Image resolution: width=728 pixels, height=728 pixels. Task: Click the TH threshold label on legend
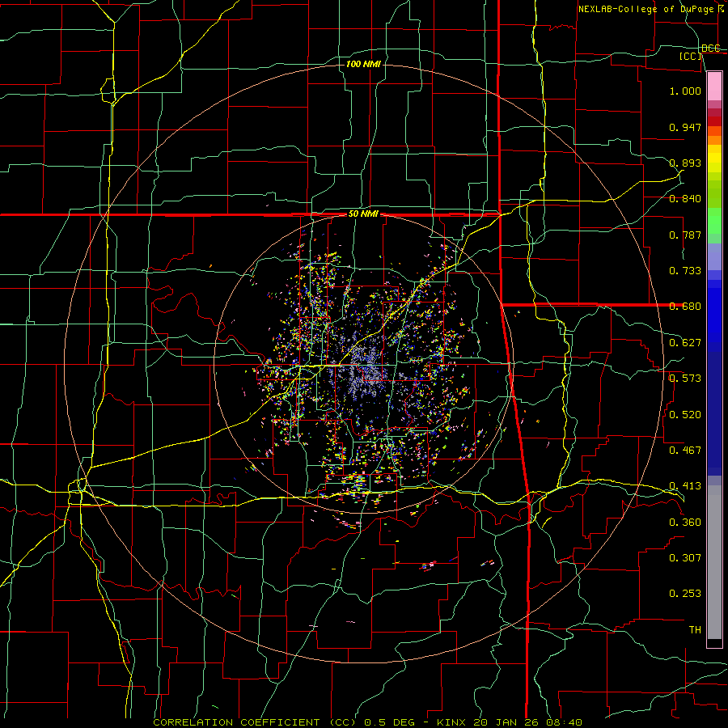point(695,630)
